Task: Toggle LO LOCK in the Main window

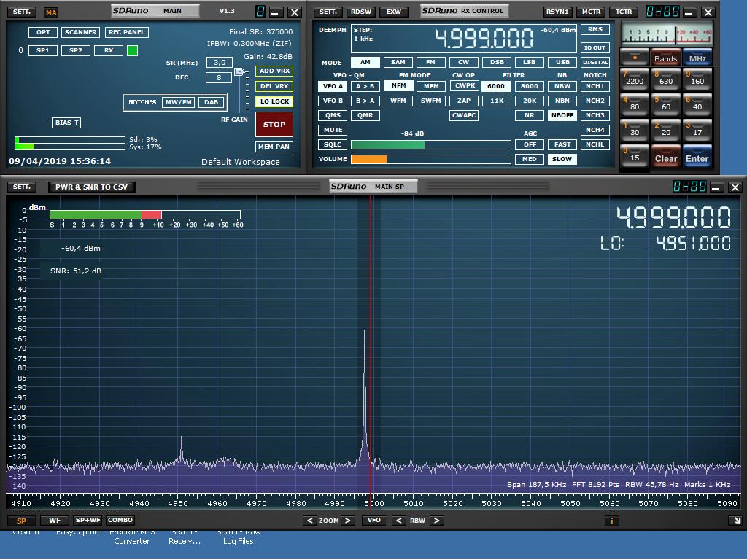Action: click(274, 101)
